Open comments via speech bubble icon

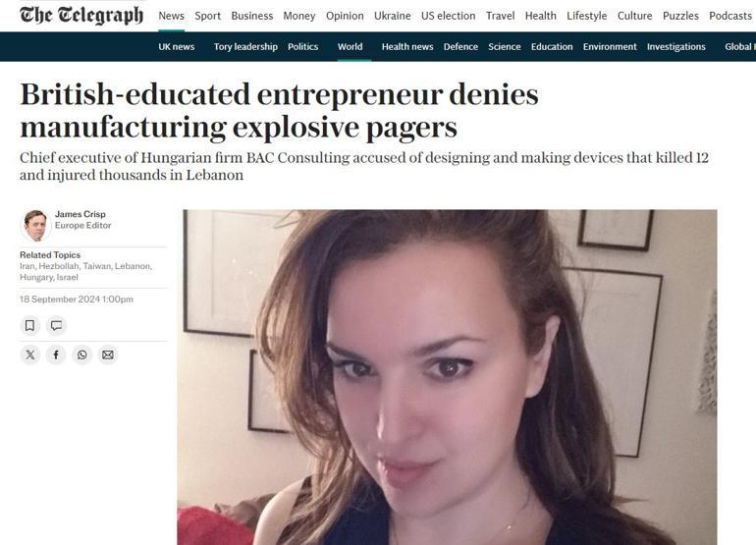click(56, 326)
